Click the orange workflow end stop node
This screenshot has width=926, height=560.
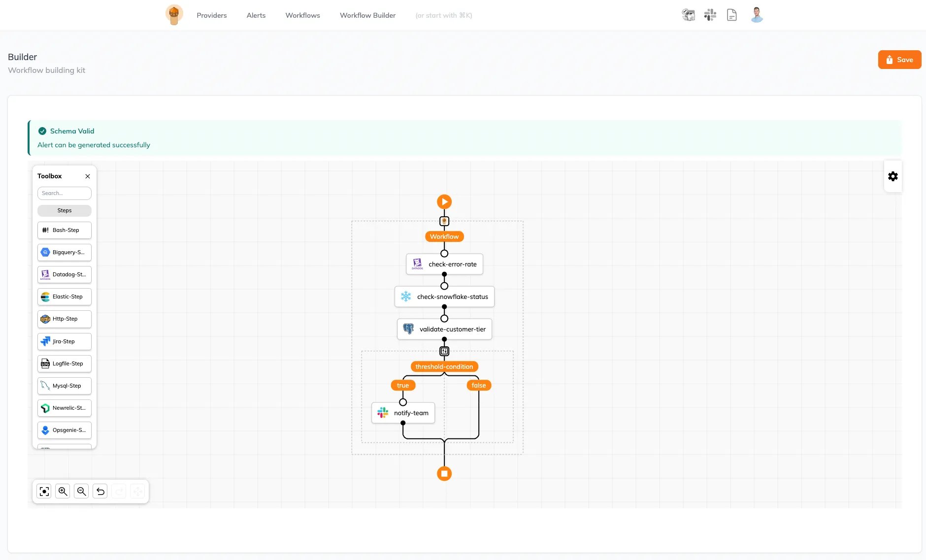tap(444, 474)
